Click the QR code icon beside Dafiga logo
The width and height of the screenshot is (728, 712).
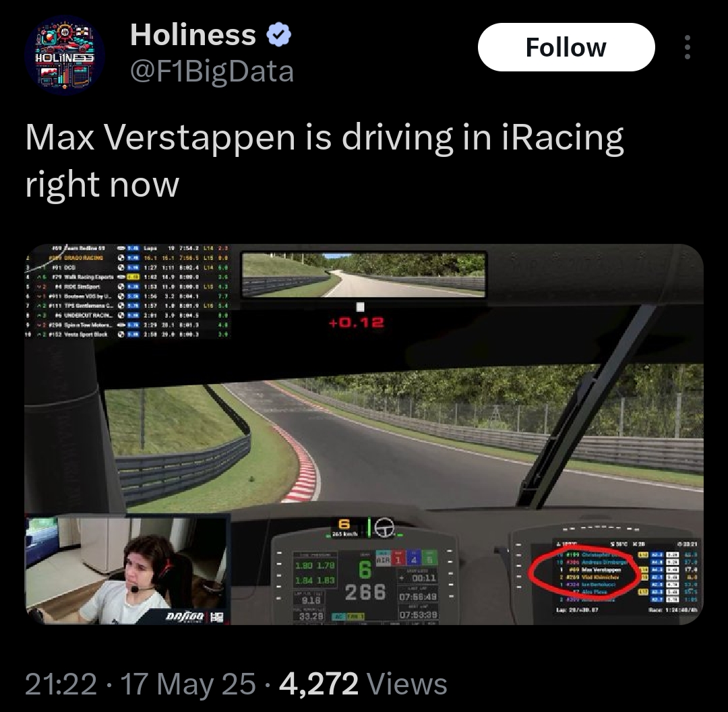pos(217,617)
